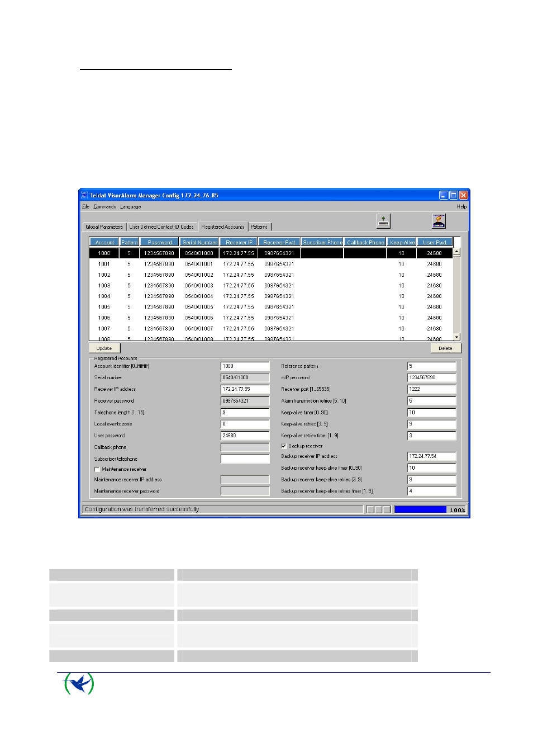Image resolution: width=533 pixels, height=756 pixels.
Task: Click the Reference pattern input field
Action: click(x=432, y=366)
